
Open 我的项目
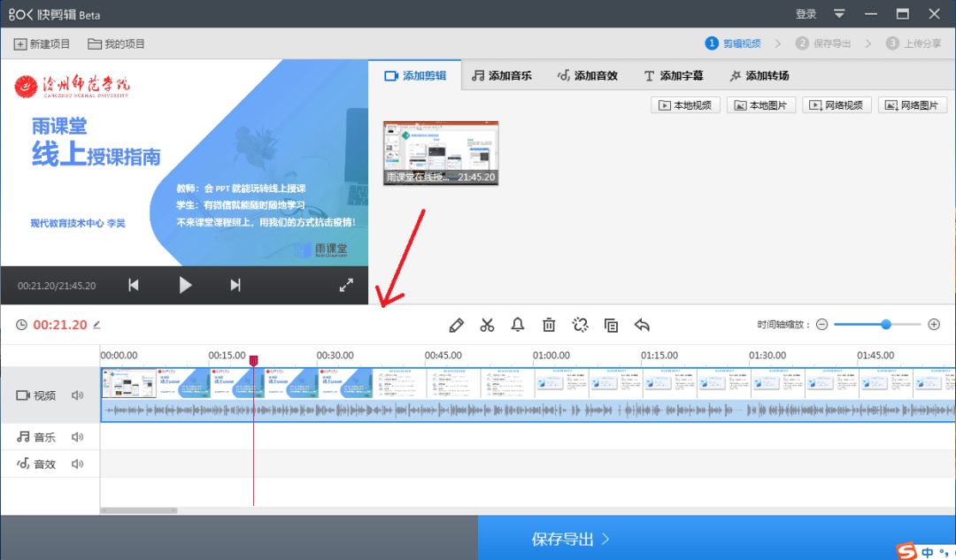tap(117, 44)
